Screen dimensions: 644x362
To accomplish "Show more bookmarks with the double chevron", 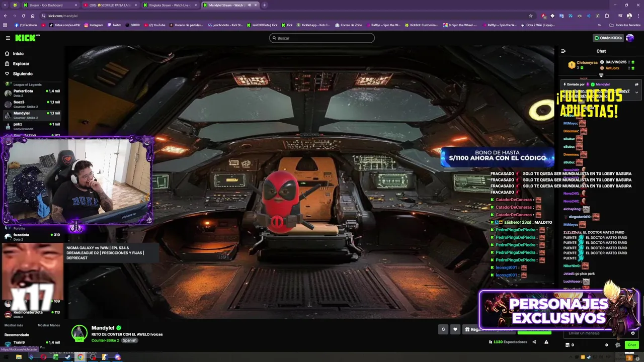I will (599, 25).
